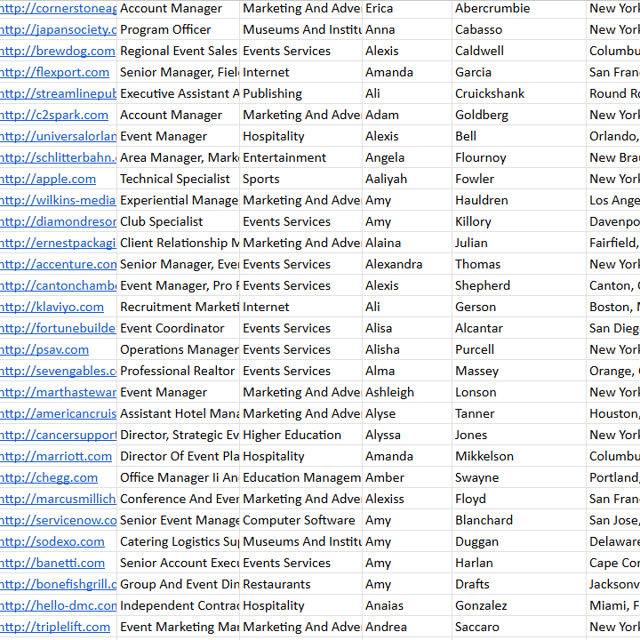Select last name Abercrumbie
The image size is (640, 640).
[x=519, y=9]
